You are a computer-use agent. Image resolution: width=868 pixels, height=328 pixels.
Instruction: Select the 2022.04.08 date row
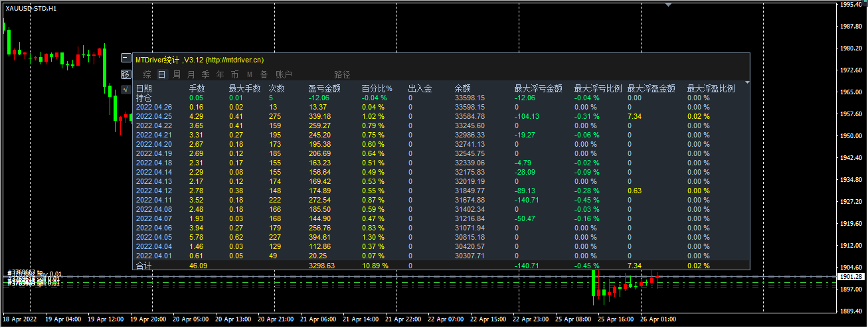click(153, 209)
